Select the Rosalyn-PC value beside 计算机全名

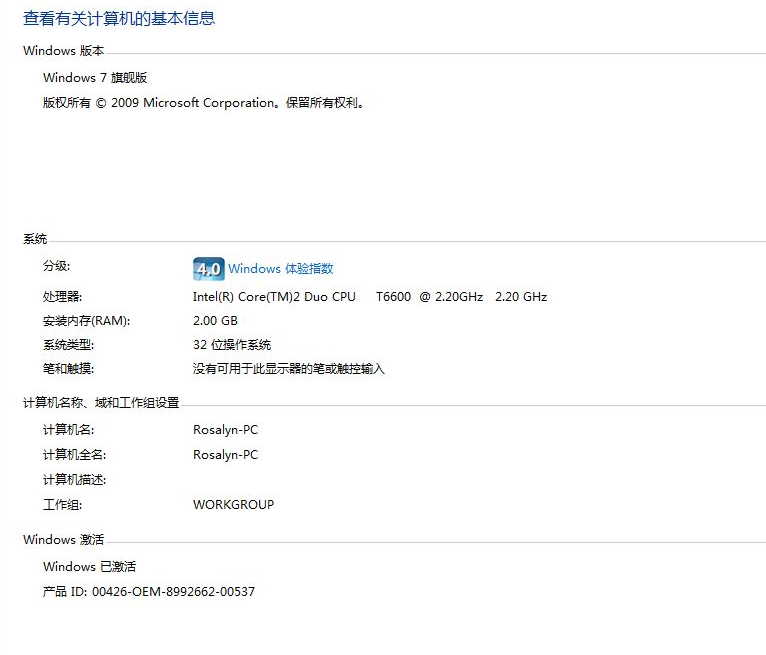coord(225,455)
